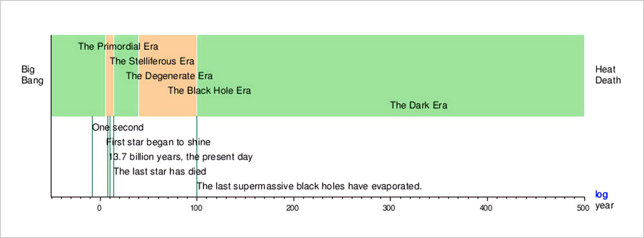
Task: Click 13.7 billion years present day event
Action: [x=181, y=157]
